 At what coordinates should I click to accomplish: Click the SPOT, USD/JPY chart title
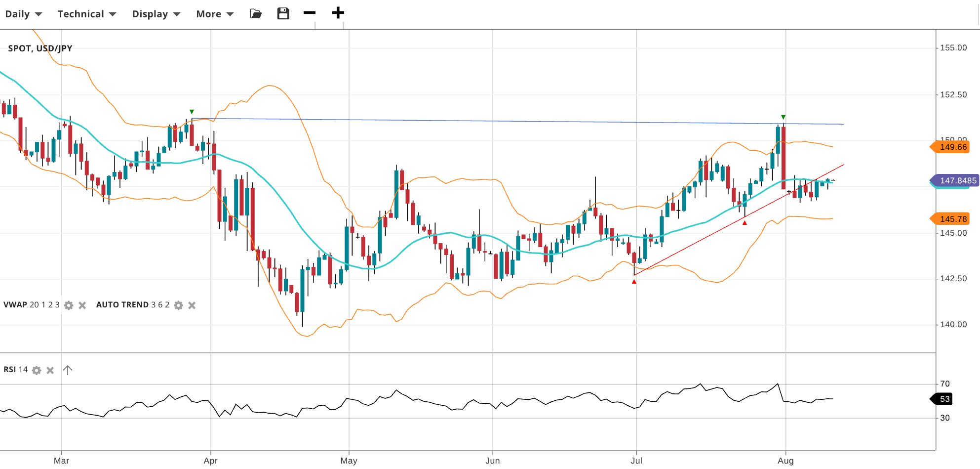pyautogui.click(x=40, y=48)
